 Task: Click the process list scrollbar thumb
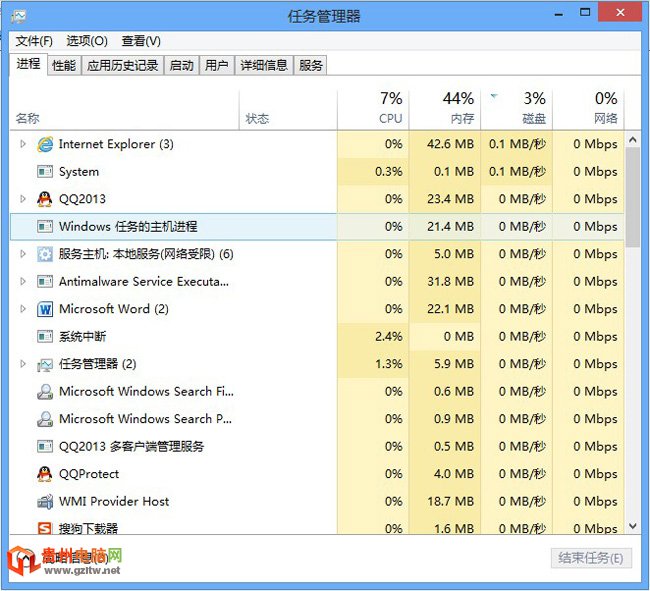(633, 197)
